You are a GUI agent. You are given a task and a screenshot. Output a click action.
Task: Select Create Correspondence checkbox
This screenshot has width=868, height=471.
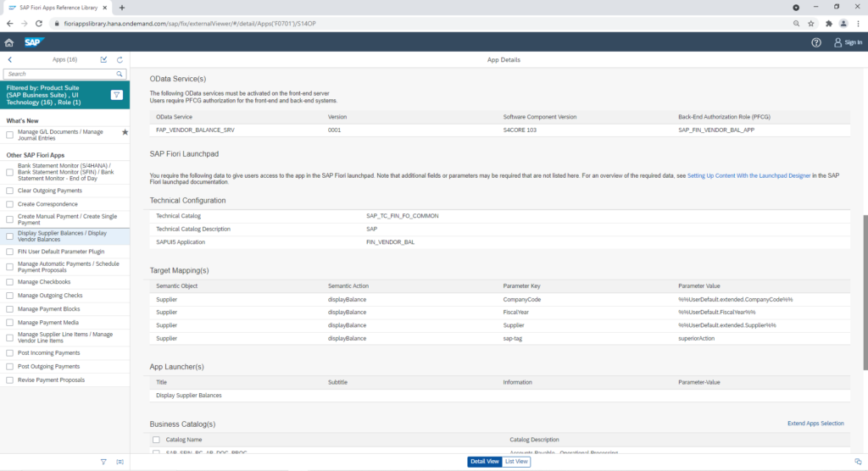tap(9, 204)
